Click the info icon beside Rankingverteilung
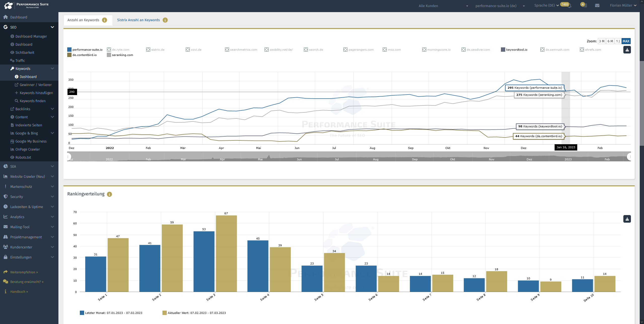This screenshot has height=324, width=644. pos(109,194)
